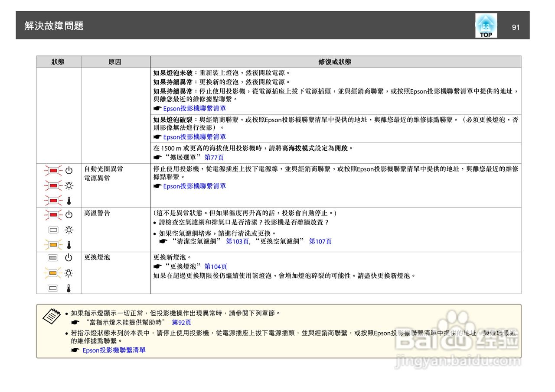Click pointing hand before 擴展選單 reference
This screenshot has width=555, height=392.
(x=157, y=158)
